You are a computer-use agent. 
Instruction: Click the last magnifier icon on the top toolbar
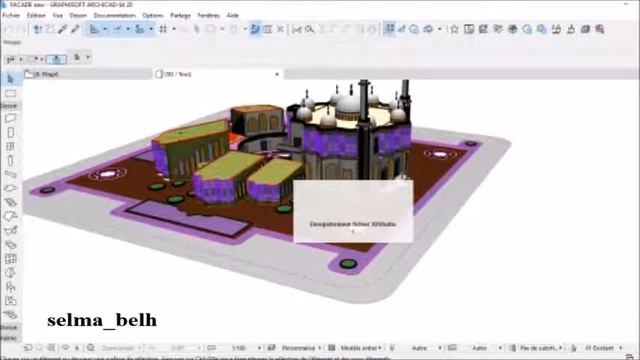[x=600, y=29]
